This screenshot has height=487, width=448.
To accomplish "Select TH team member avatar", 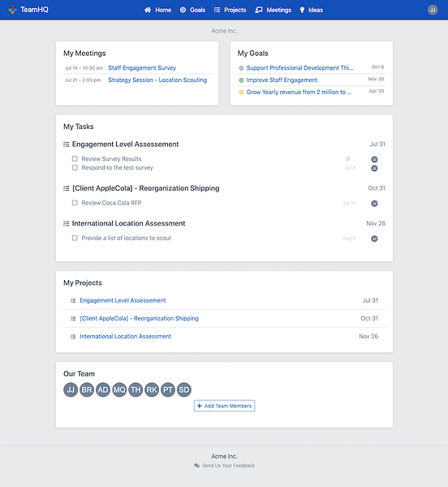I will click(x=136, y=390).
